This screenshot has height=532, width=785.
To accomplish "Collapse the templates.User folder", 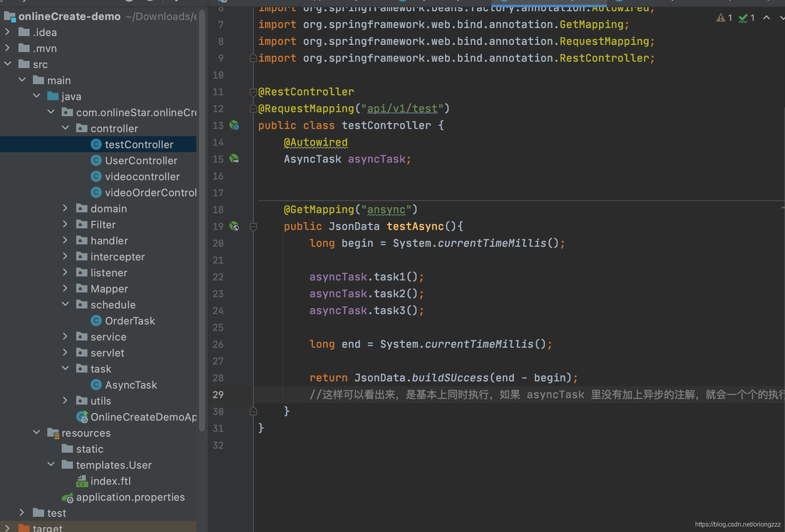I will [51, 465].
